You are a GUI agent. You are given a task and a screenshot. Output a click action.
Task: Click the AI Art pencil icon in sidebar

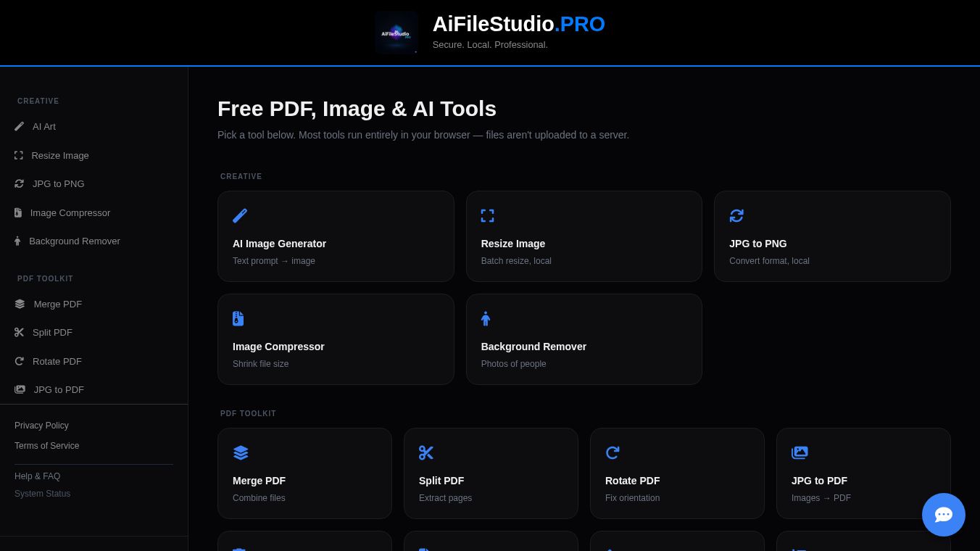coord(20,126)
